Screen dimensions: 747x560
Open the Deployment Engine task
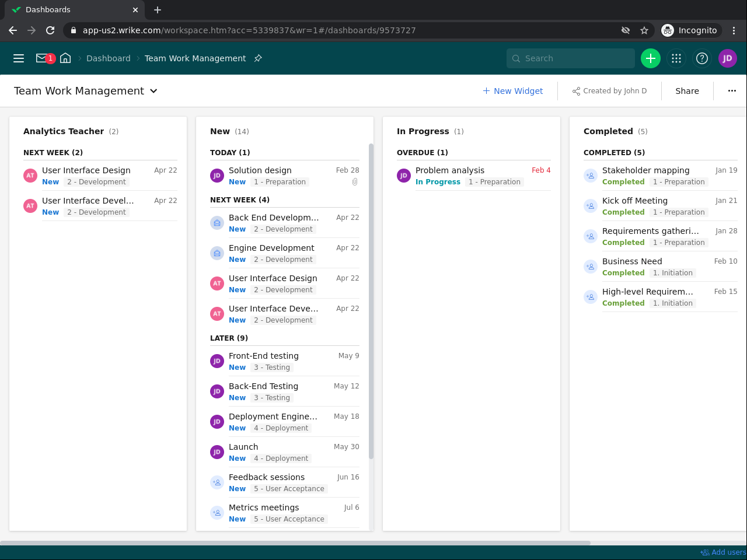273,416
